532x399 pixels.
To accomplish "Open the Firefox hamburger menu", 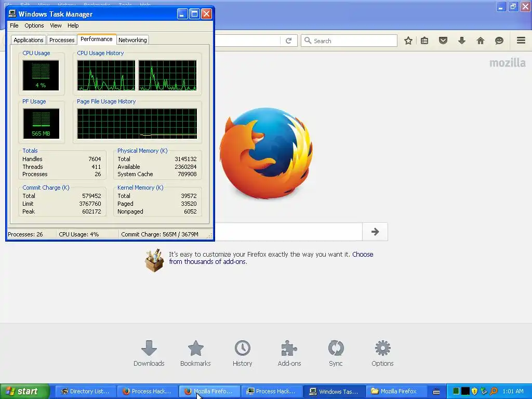I will (x=521, y=41).
